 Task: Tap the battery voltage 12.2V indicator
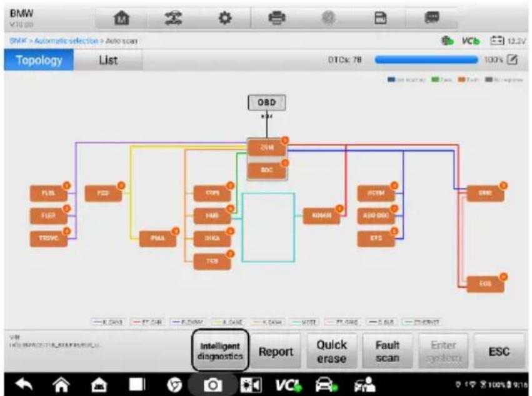508,41
